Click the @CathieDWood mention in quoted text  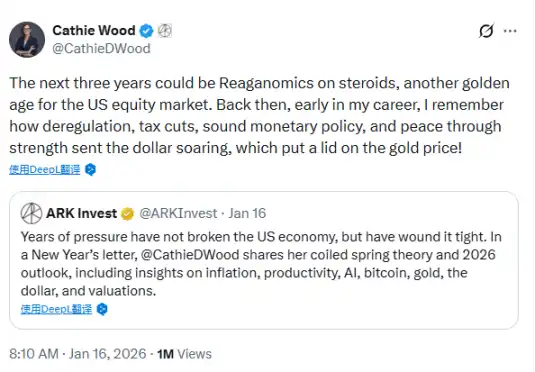click(x=190, y=255)
